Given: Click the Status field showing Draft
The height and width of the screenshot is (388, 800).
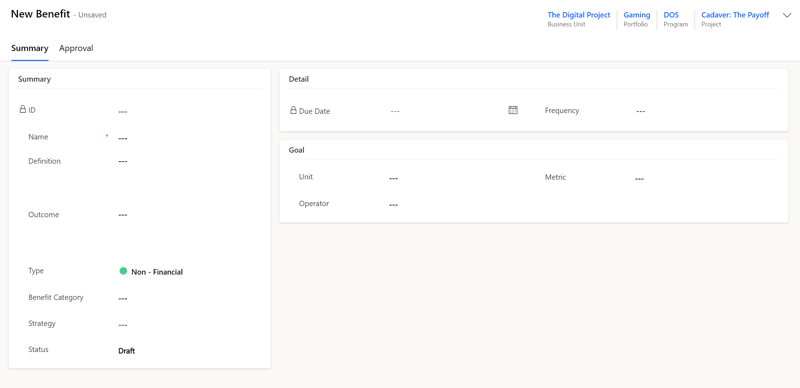Looking at the screenshot, I should [189, 351].
